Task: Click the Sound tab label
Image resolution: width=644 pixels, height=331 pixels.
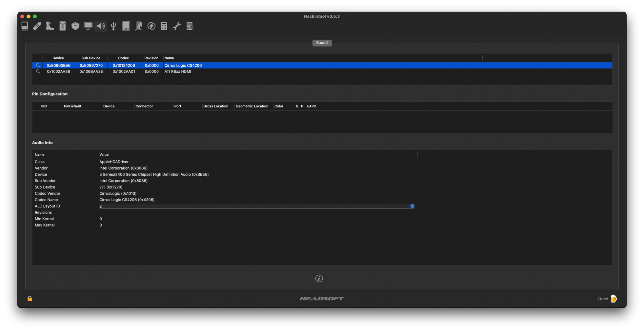Action: (322, 43)
